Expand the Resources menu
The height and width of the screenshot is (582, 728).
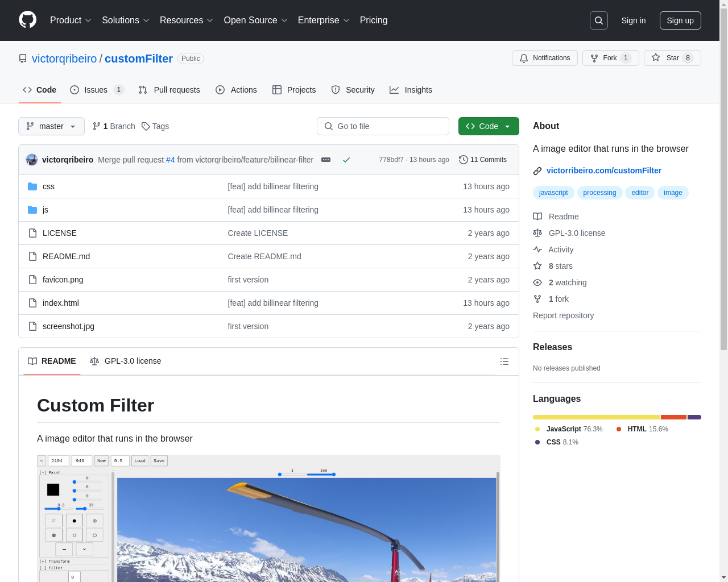pyautogui.click(x=187, y=20)
